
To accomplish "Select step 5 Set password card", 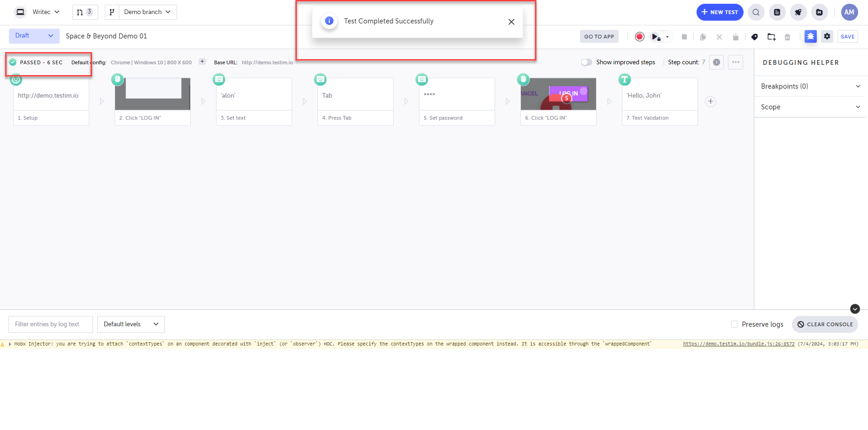I will point(457,101).
